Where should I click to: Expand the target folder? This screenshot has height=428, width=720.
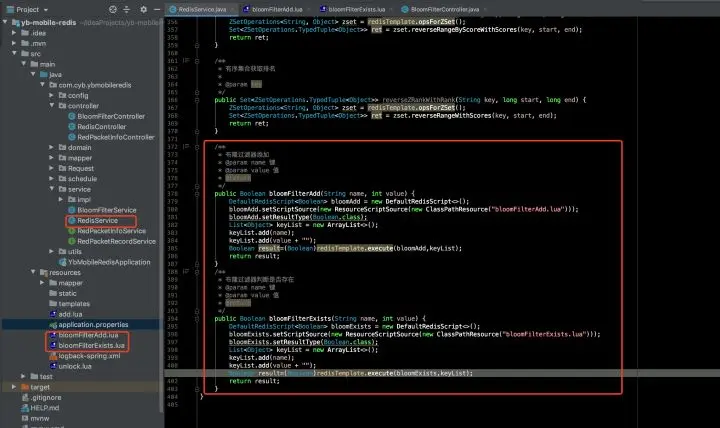point(14,387)
